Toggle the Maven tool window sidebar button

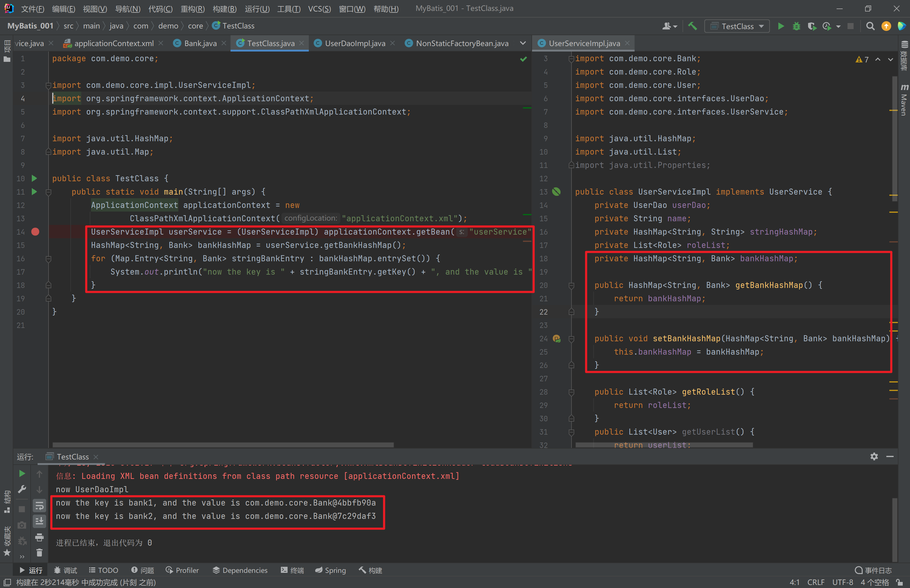904,100
